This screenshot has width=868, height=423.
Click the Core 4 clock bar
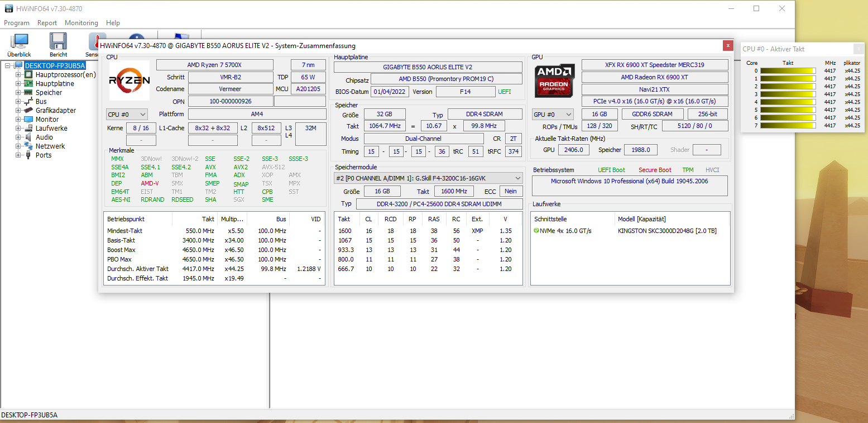[788, 102]
